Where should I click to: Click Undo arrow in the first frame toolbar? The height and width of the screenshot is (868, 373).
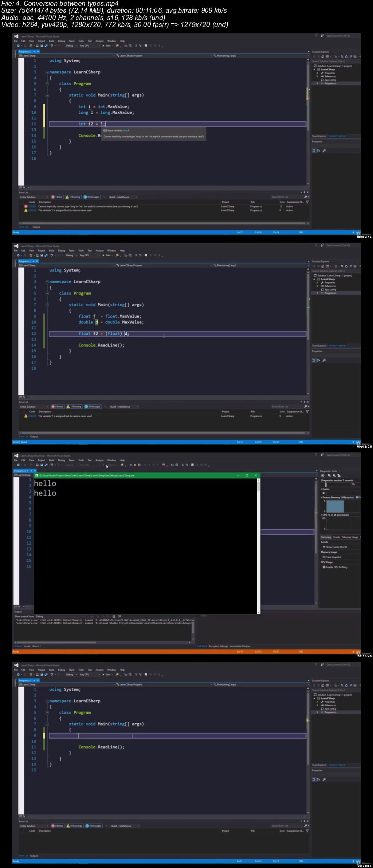[x=52, y=46]
